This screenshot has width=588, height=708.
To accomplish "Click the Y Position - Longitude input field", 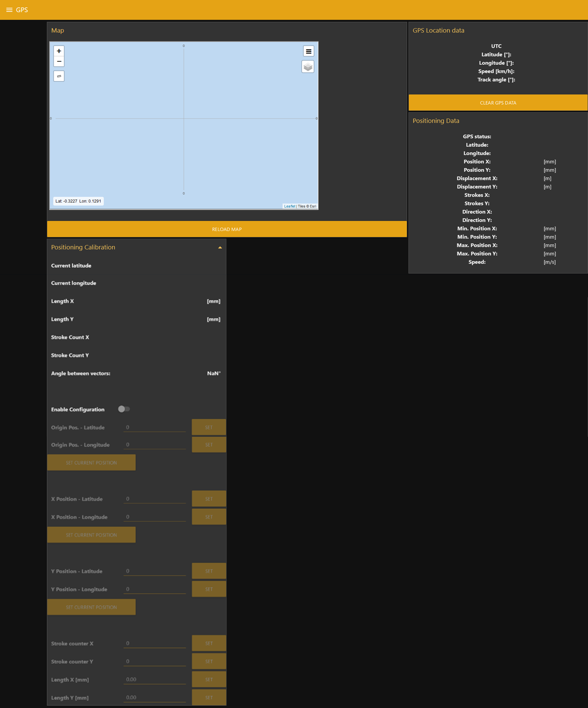I will coord(154,589).
